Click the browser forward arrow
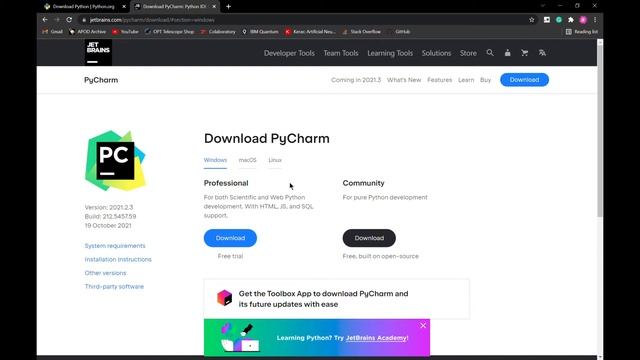The width and height of the screenshot is (640, 360). (57, 20)
